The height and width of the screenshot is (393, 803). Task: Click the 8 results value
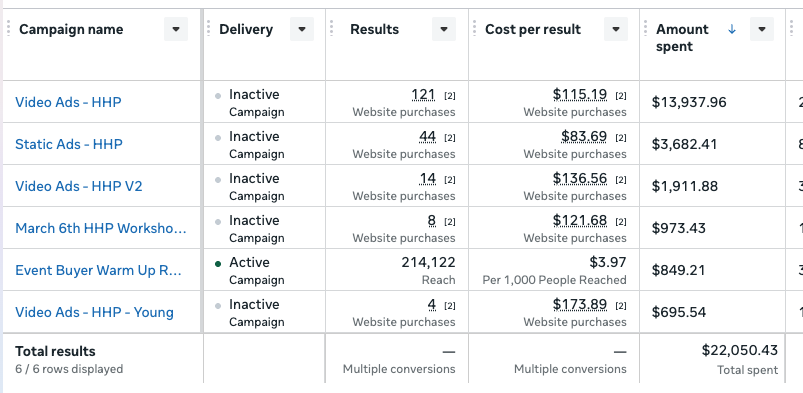click(x=431, y=221)
